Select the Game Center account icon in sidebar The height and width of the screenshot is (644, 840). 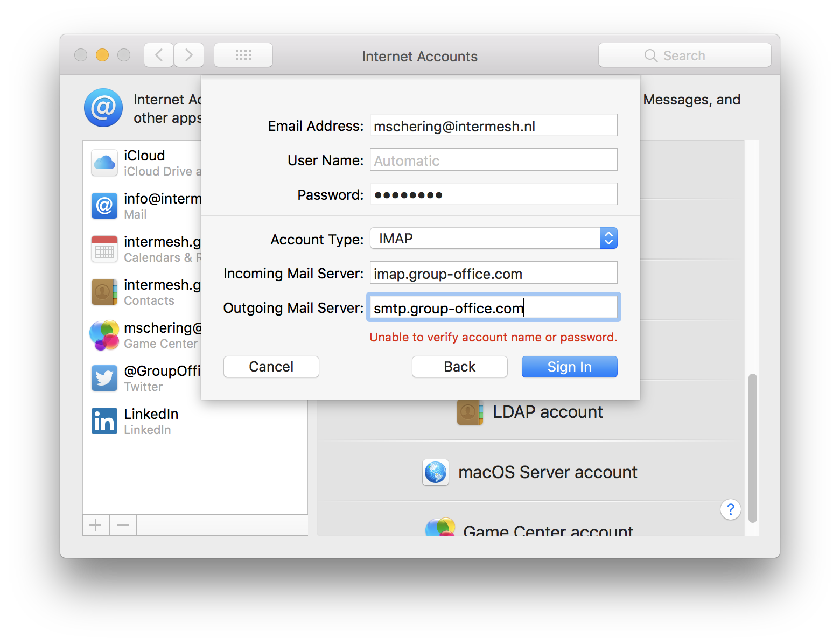click(x=104, y=335)
